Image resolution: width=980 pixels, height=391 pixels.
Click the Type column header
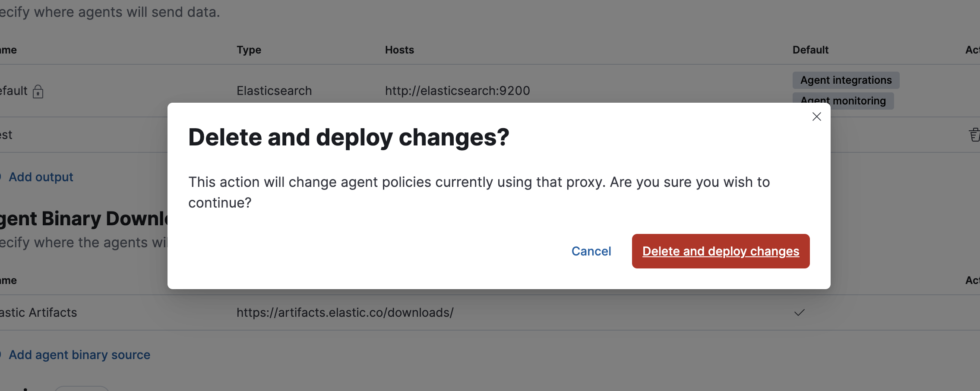click(249, 50)
